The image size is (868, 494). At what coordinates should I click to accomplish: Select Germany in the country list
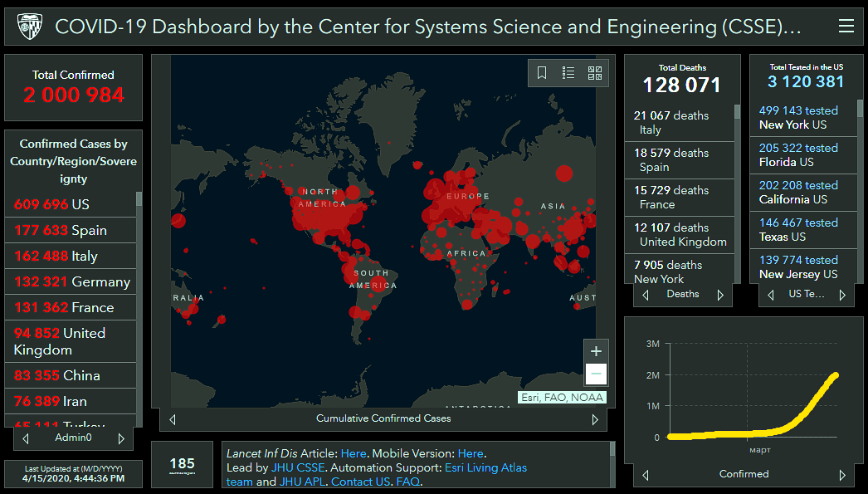pos(72,281)
